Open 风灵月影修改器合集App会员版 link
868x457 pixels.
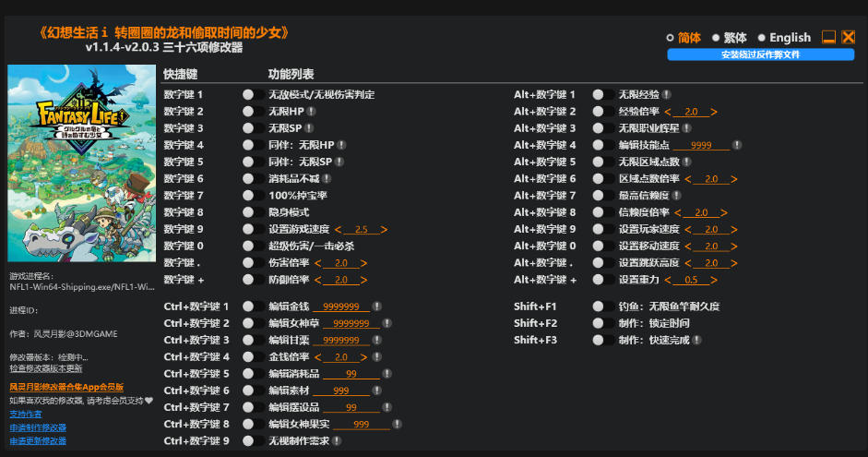[x=66, y=387]
